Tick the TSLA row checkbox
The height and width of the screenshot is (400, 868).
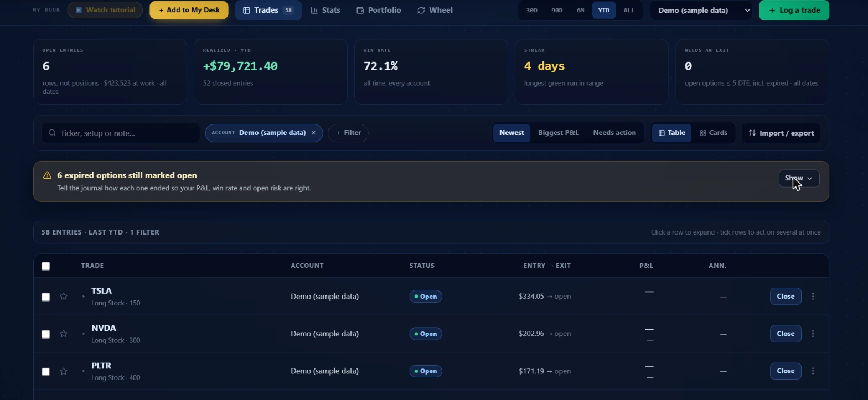(46, 297)
